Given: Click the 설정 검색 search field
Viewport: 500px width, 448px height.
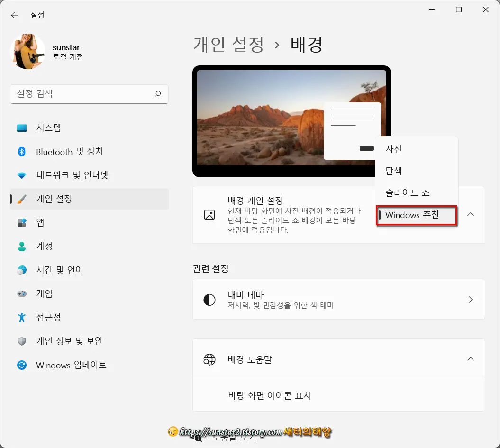Looking at the screenshot, I should coord(89,94).
